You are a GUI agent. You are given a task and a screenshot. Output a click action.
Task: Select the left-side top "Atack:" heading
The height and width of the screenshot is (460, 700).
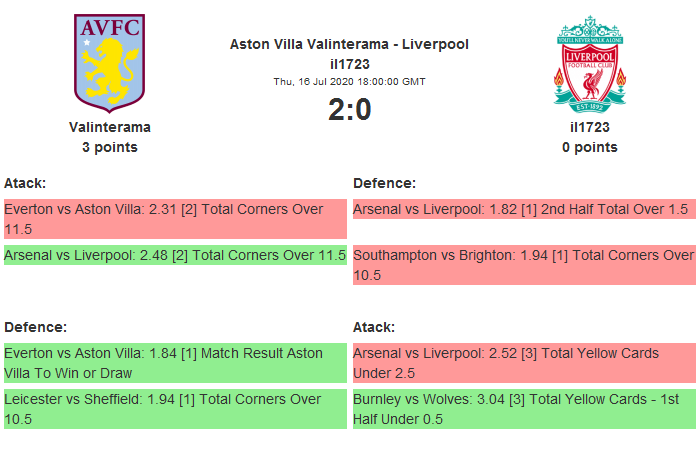25,183
